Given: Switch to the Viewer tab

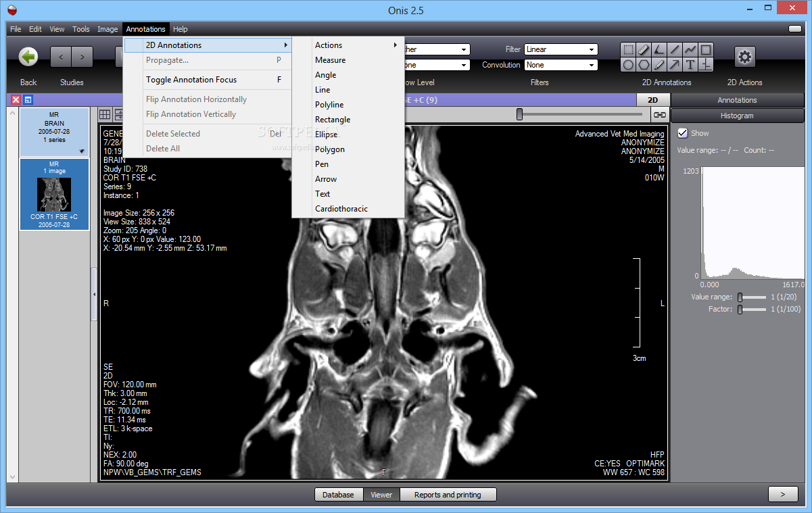Looking at the screenshot, I should click(x=381, y=495).
